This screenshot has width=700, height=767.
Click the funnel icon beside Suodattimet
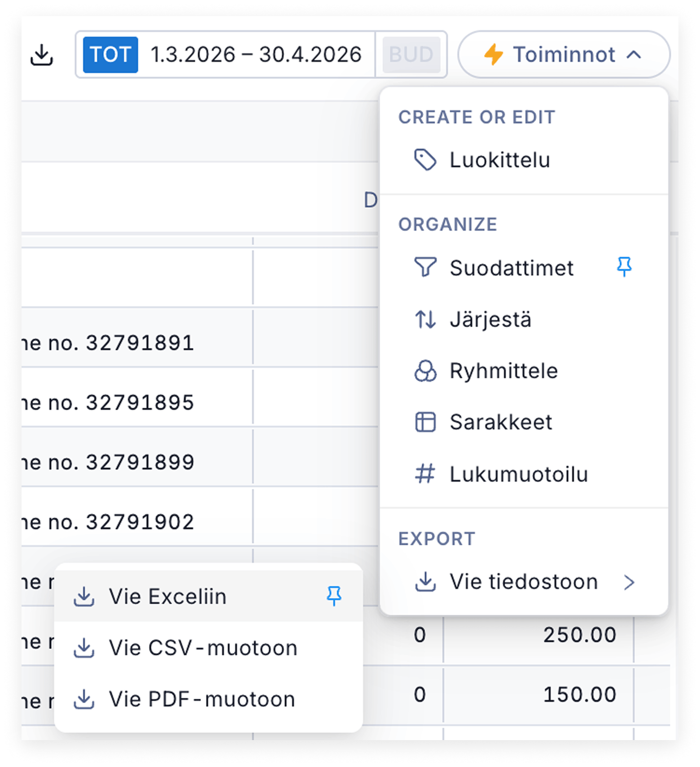425,268
